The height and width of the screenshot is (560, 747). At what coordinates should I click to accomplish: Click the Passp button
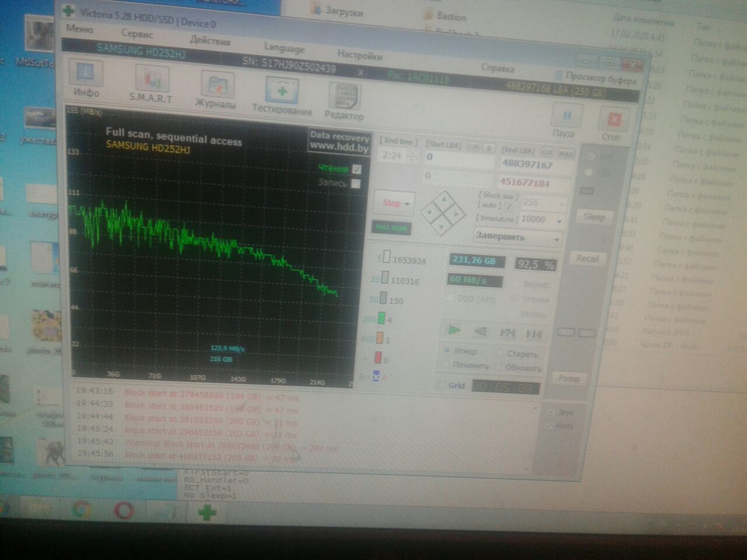coord(569,379)
